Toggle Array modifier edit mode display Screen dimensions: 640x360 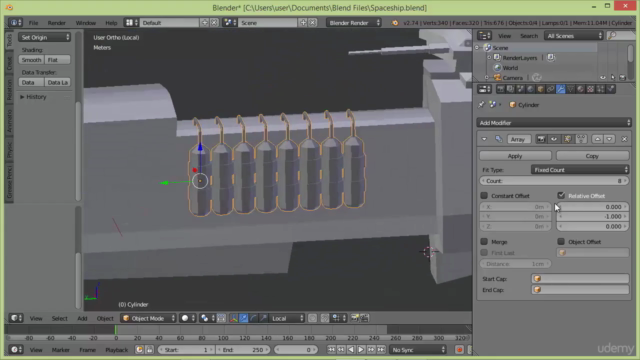point(567,139)
